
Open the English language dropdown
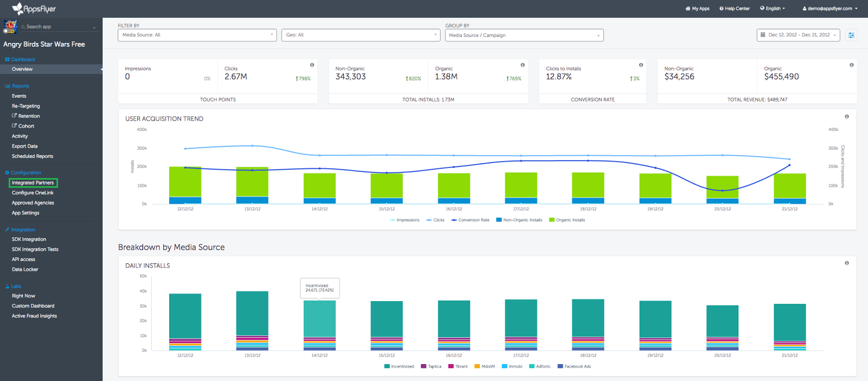(773, 9)
